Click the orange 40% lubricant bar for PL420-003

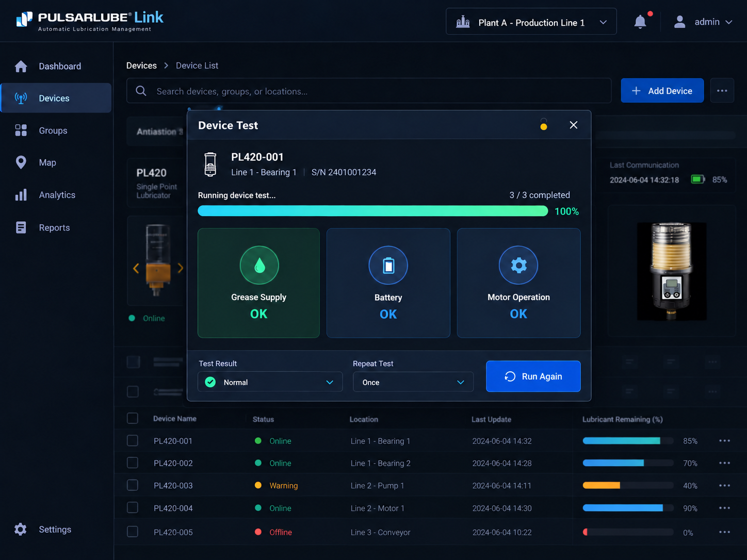click(628, 486)
